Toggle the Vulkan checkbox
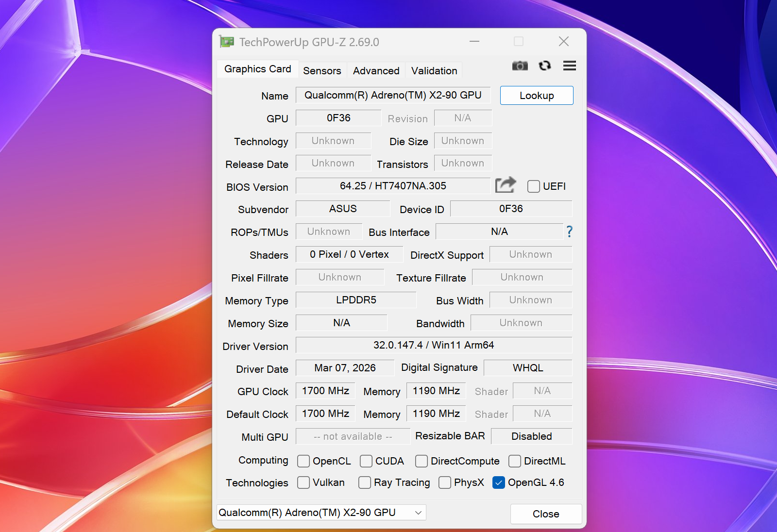 tap(304, 482)
